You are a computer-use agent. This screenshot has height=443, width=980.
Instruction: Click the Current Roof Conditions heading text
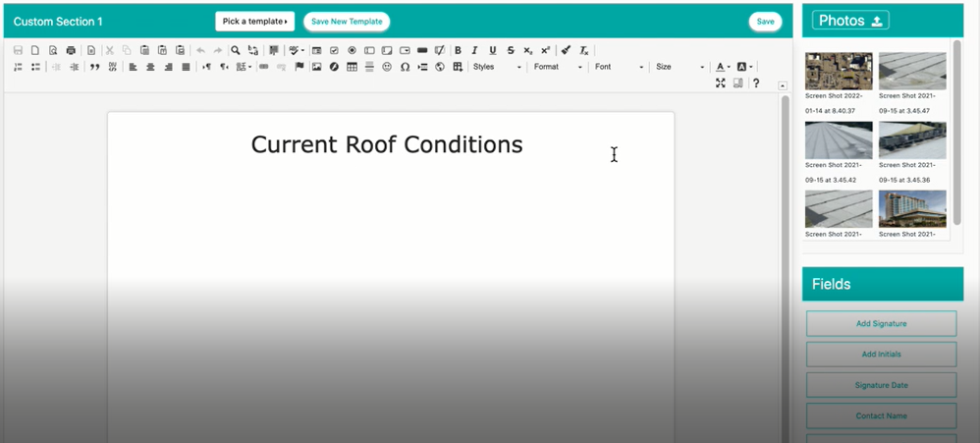click(387, 144)
